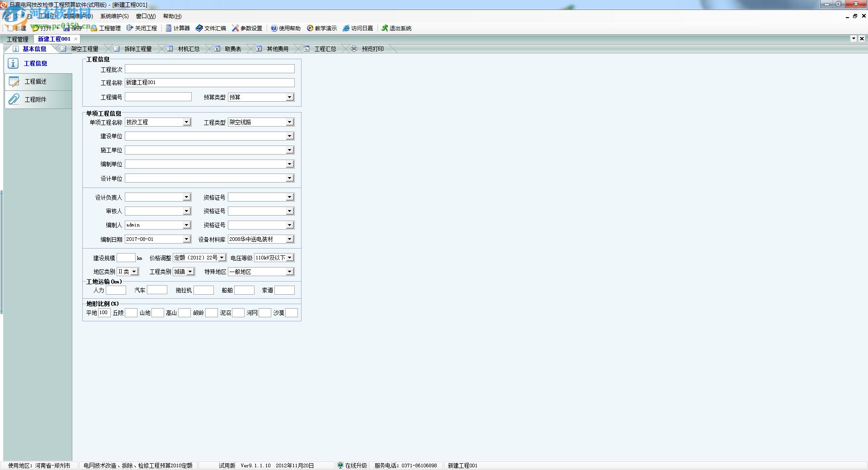
Task: Expand the 编制人 dropdown showing admin
Action: coord(187,225)
